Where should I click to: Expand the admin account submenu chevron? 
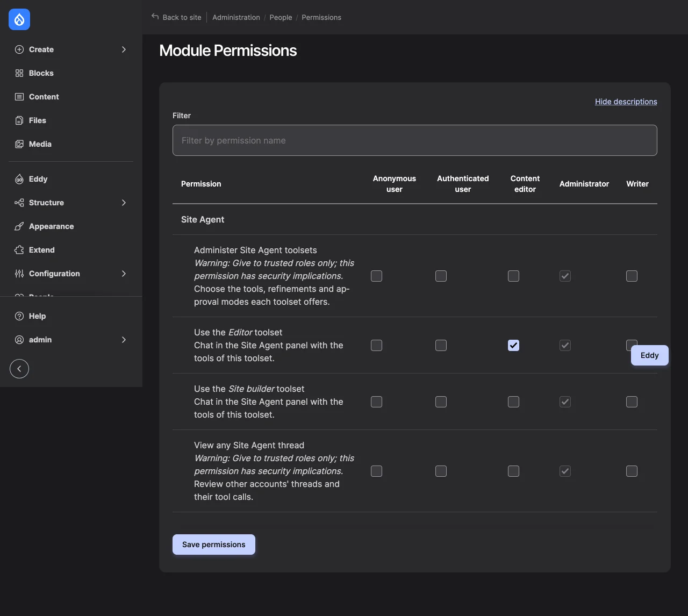tap(124, 340)
